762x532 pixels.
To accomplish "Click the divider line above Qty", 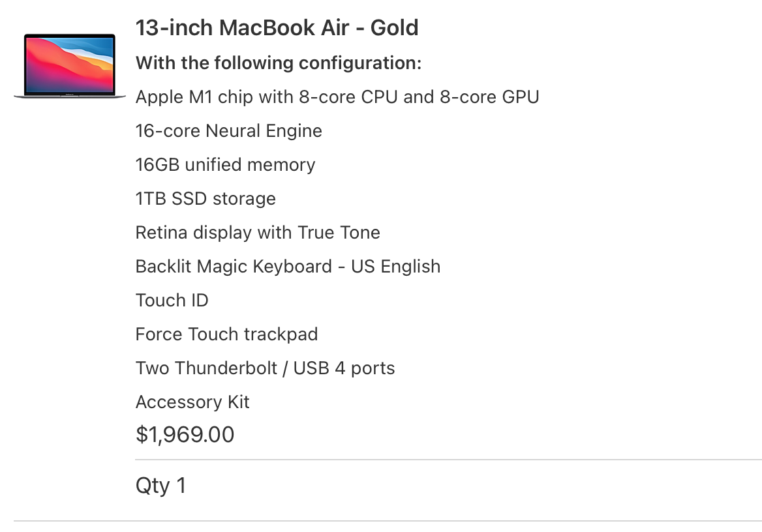I will point(449,459).
